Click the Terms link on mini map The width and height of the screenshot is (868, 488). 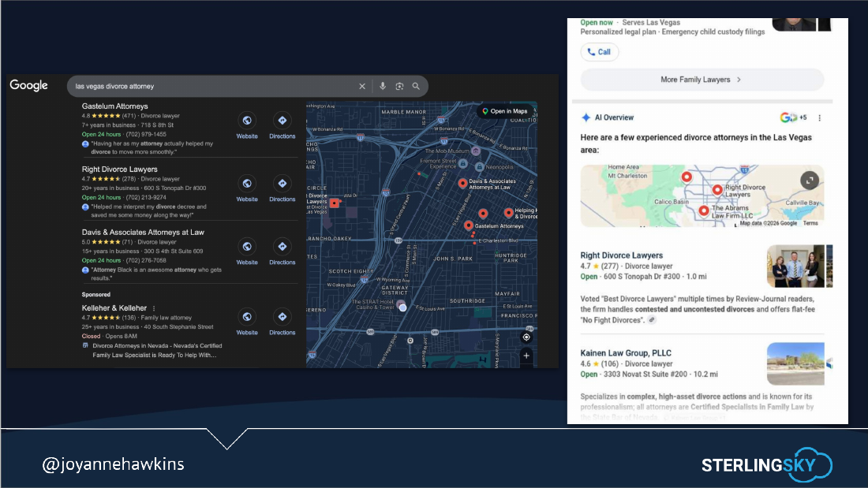pyautogui.click(x=810, y=224)
